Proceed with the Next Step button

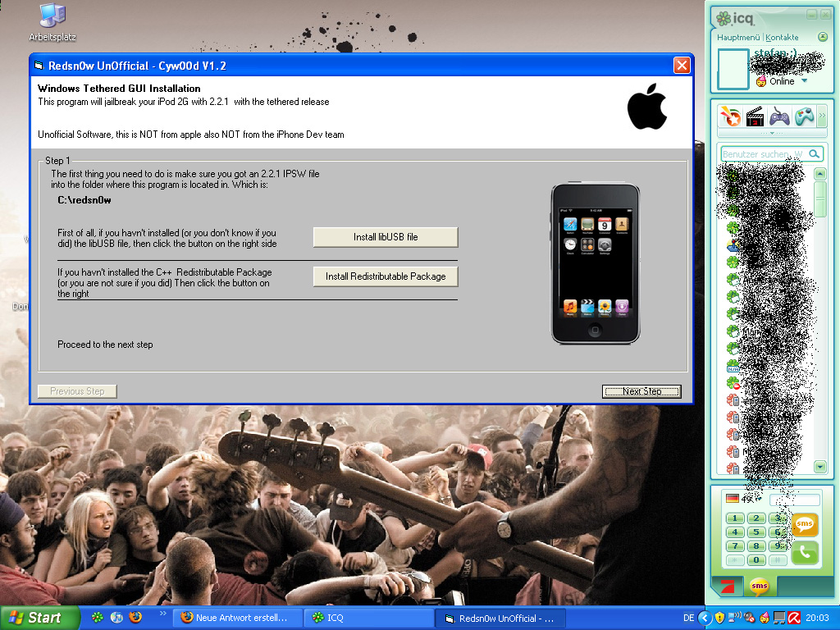pyautogui.click(x=641, y=391)
